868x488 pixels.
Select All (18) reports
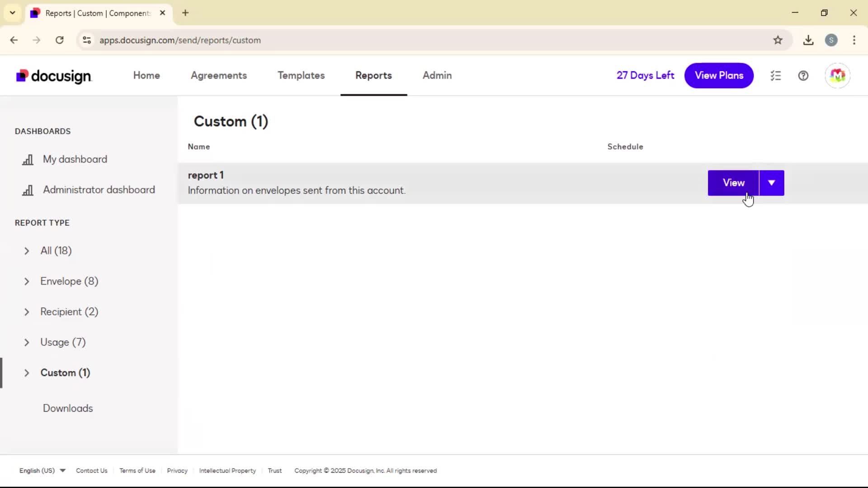point(56,251)
